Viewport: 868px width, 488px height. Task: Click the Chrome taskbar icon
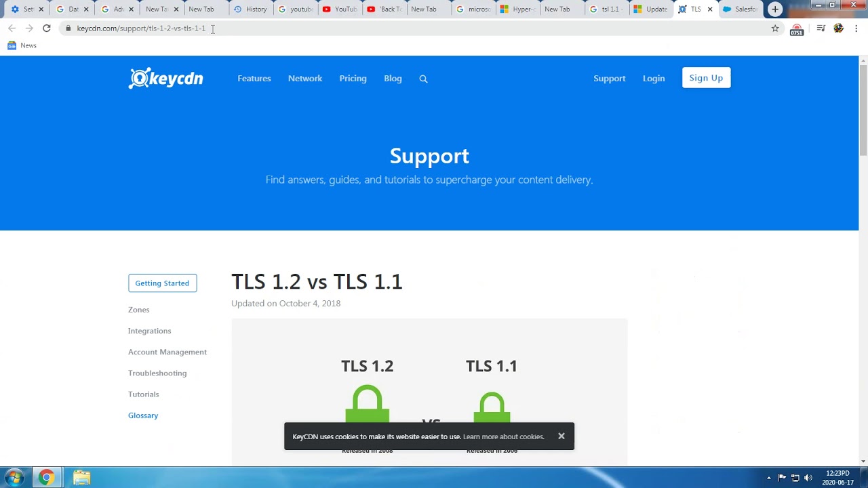(46, 477)
